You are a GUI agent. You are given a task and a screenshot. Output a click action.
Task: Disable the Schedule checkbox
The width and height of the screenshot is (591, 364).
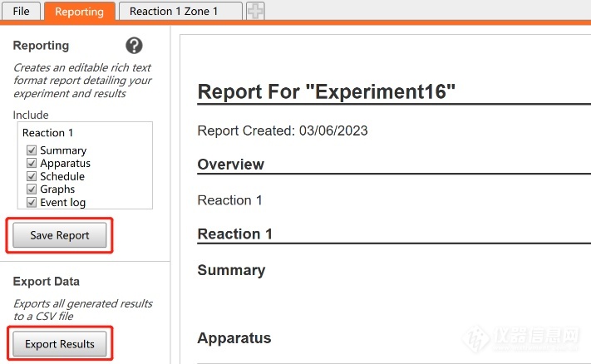[x=32, y=176]
